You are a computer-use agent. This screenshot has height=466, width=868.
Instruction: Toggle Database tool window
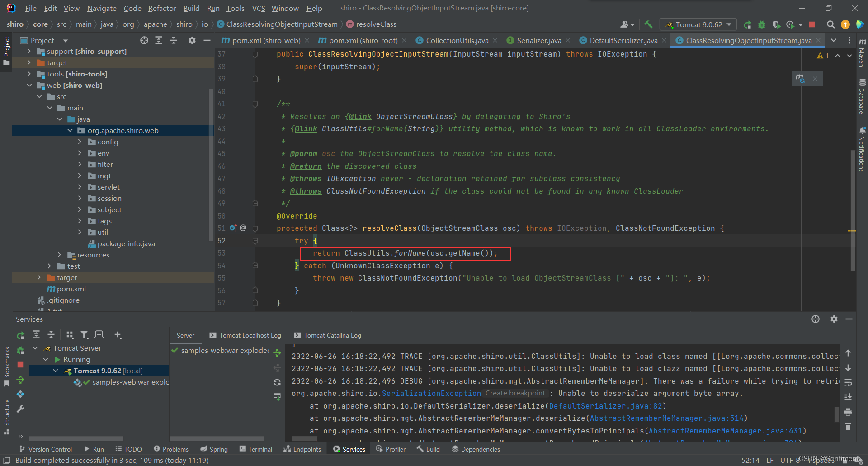[862, 96]
